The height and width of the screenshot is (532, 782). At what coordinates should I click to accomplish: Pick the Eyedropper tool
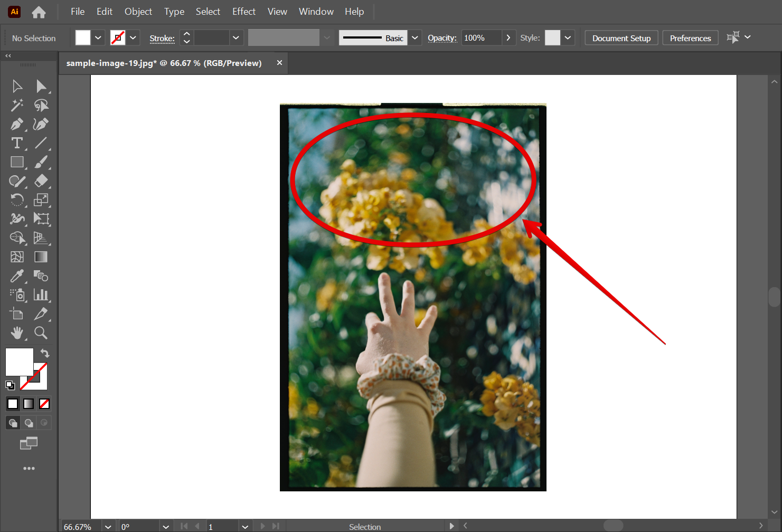17,276
